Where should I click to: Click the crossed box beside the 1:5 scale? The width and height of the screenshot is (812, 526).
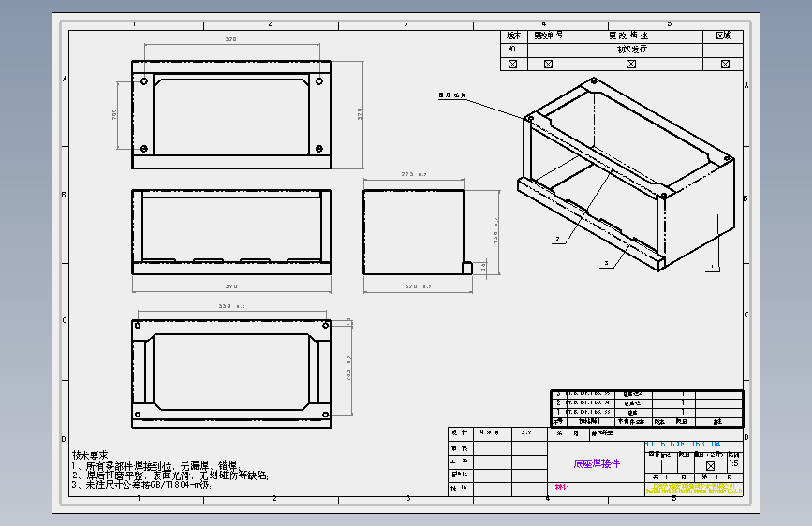(711, 466)
